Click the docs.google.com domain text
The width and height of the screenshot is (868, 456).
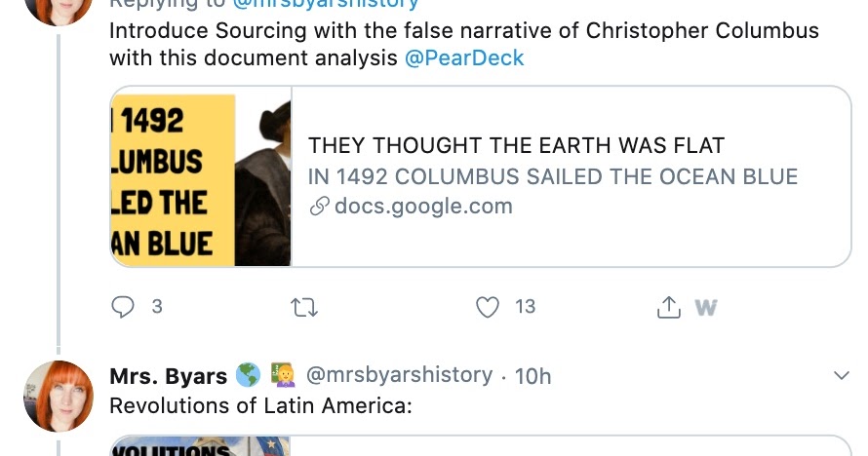(423, 207)
